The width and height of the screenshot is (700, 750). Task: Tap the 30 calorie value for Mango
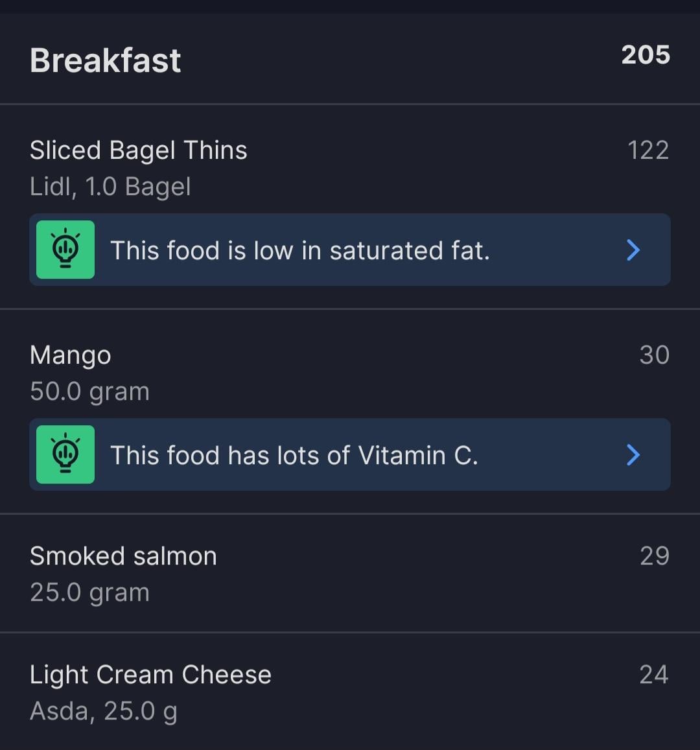click(654, 355)
